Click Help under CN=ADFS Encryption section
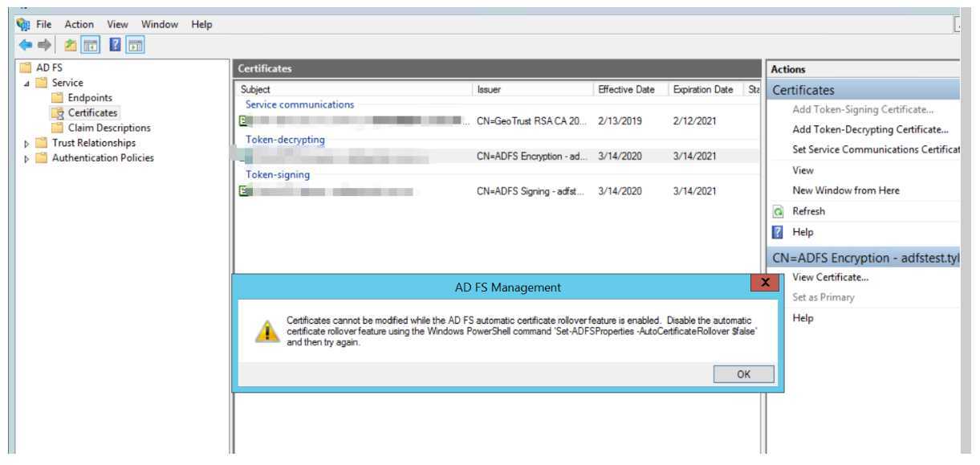 coord(803,318)
